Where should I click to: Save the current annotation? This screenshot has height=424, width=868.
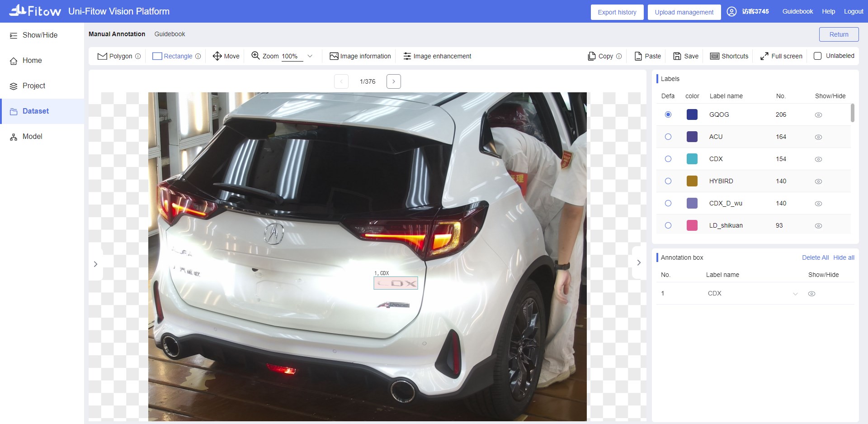686,56
